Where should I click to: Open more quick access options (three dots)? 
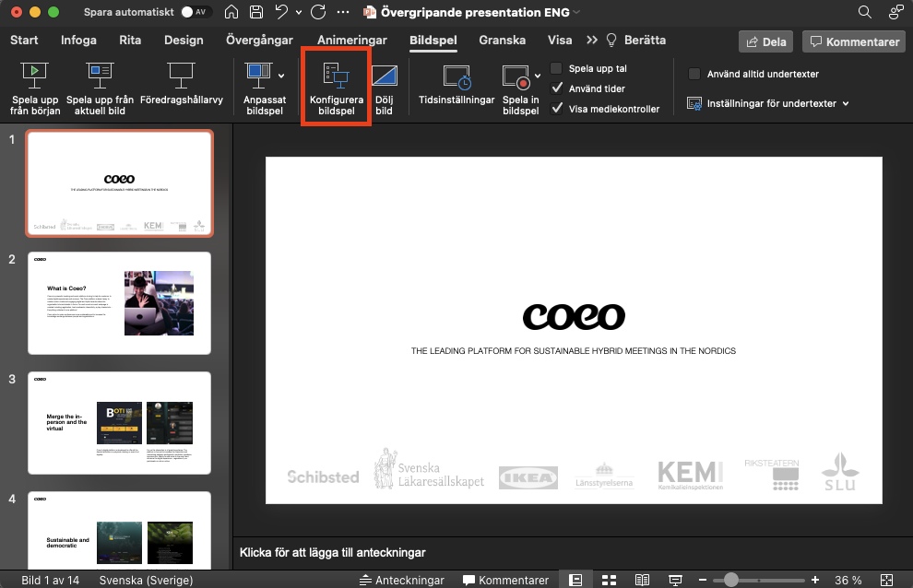(x=344, y=12)
